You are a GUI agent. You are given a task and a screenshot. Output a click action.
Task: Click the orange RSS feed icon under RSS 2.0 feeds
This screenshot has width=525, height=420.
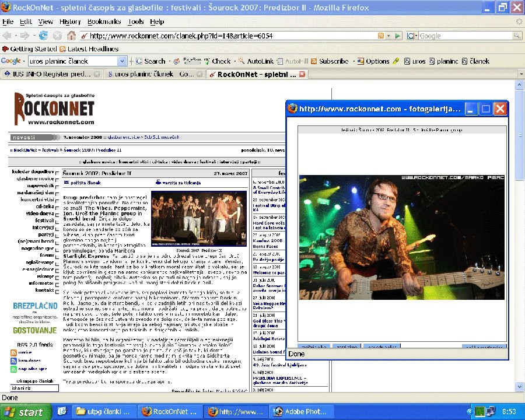13,352
